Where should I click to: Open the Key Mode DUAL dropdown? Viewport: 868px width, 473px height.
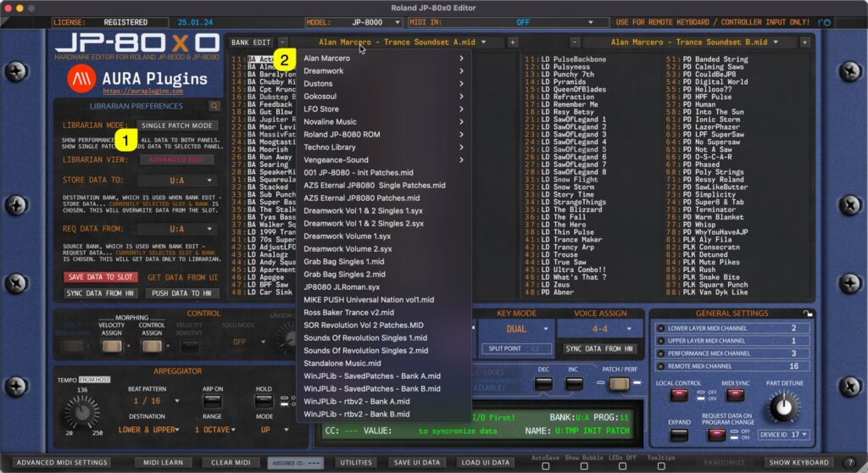point(515,329)
